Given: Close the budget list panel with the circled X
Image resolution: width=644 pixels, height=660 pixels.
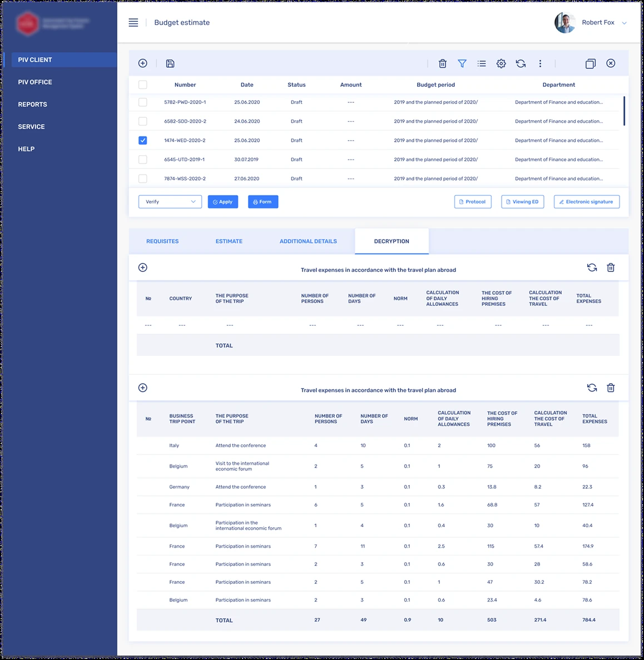Looking at the screenshot, I should pos(610,63).
